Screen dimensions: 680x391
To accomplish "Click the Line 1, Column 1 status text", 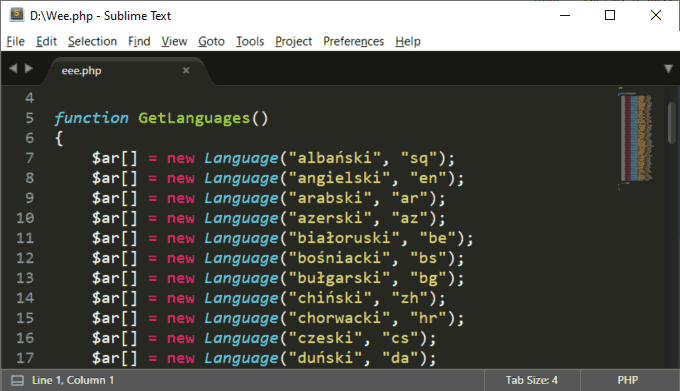I will 73,380.
